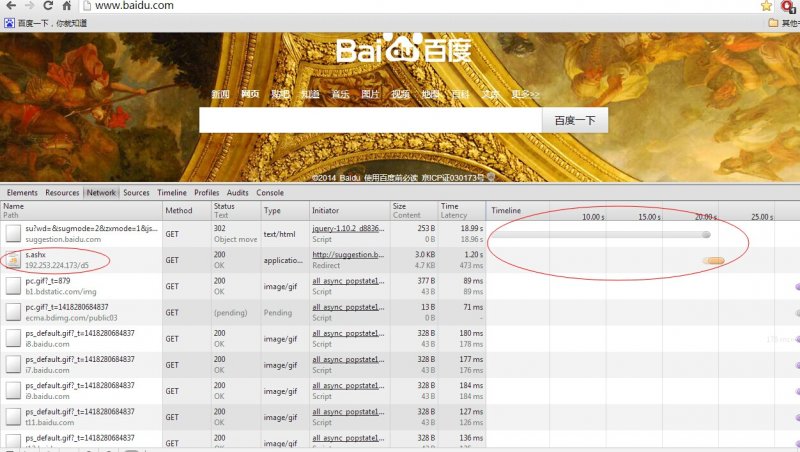The width and height of the screenshot is (800, 452).
Task: Open the http://suggestion.b... initiator link
Action: (348, 255)
